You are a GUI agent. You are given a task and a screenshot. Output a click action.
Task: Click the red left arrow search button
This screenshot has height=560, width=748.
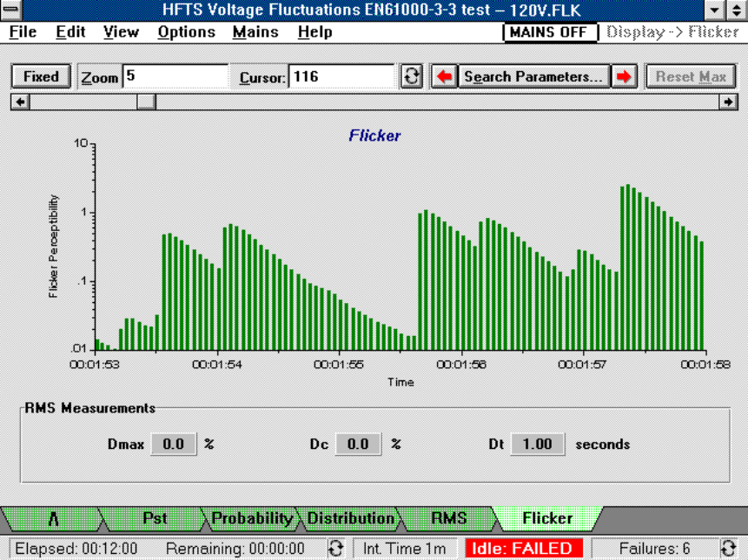click(444, 76)
